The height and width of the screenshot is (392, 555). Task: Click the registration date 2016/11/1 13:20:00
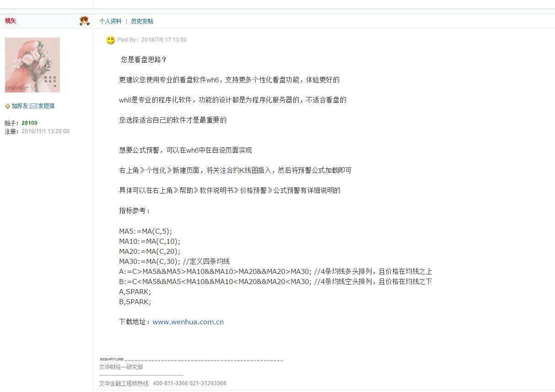[x=45, y=131]
